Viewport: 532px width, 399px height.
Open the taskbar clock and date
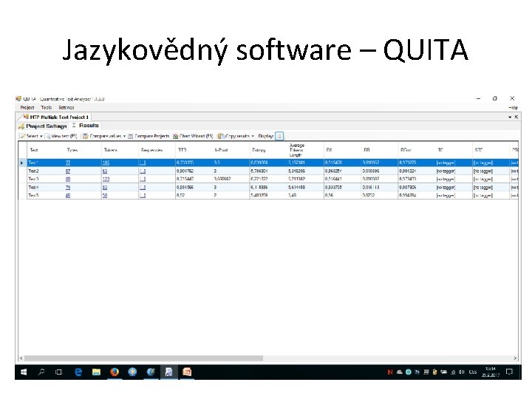click(491, 372)
